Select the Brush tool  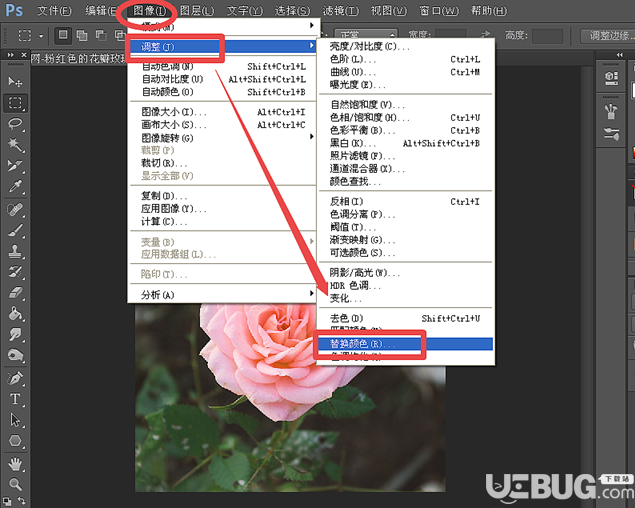click(x=15, y=231)
